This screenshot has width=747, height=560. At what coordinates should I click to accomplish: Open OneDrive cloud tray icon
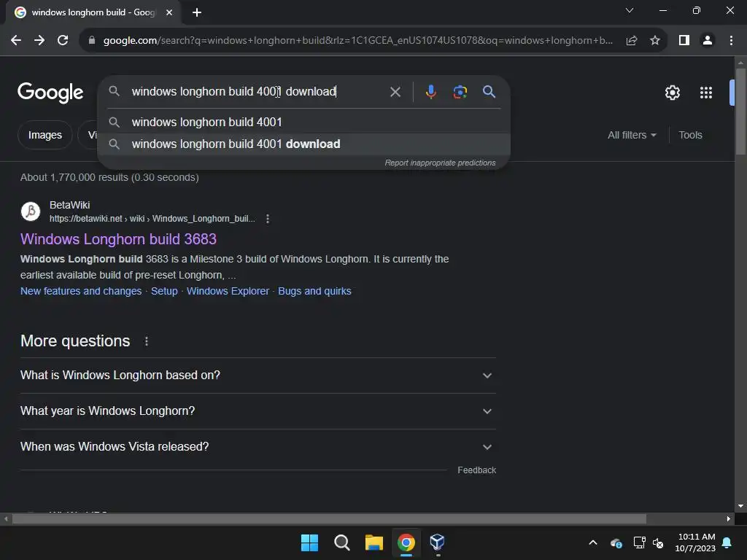click(x=616, y=542)
